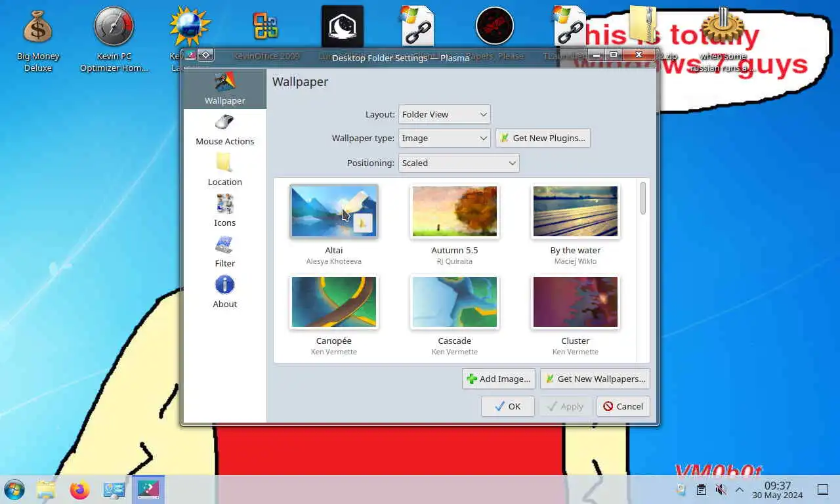The image size is (840, 504).
Task: Select the KevinOffice 2009 desktop icon
Action: point(266,26)
